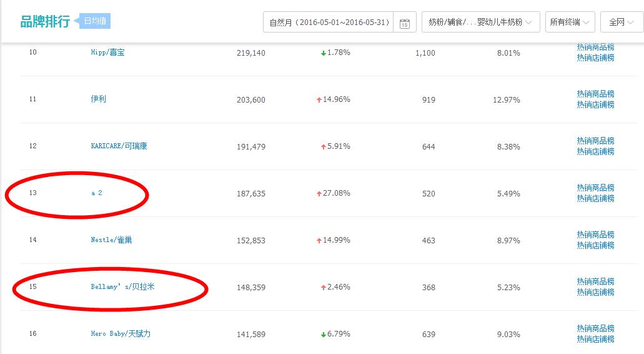Viewport: 644px width, 354px height.
Task: Click rank number 11
Action: tap(33, 99)
